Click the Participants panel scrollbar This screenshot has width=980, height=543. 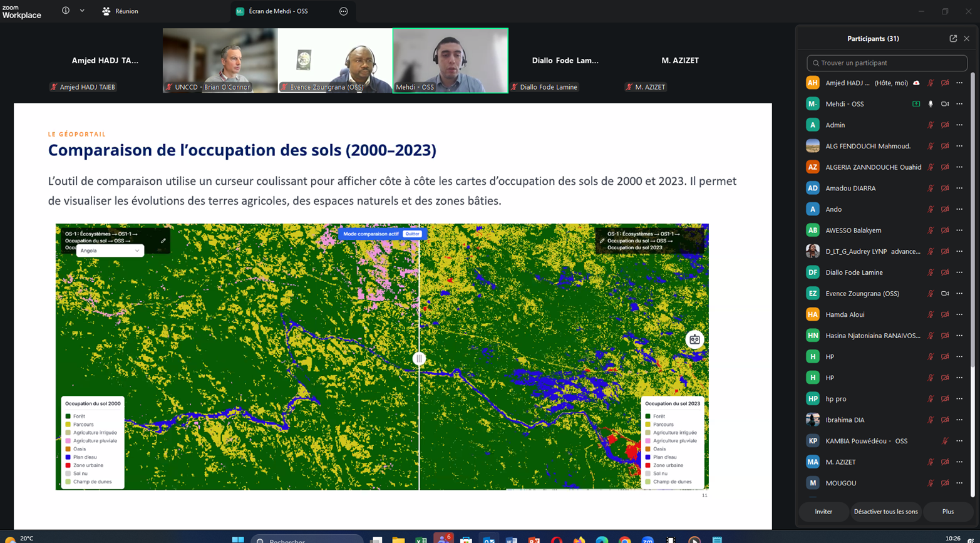click(972, 285)
